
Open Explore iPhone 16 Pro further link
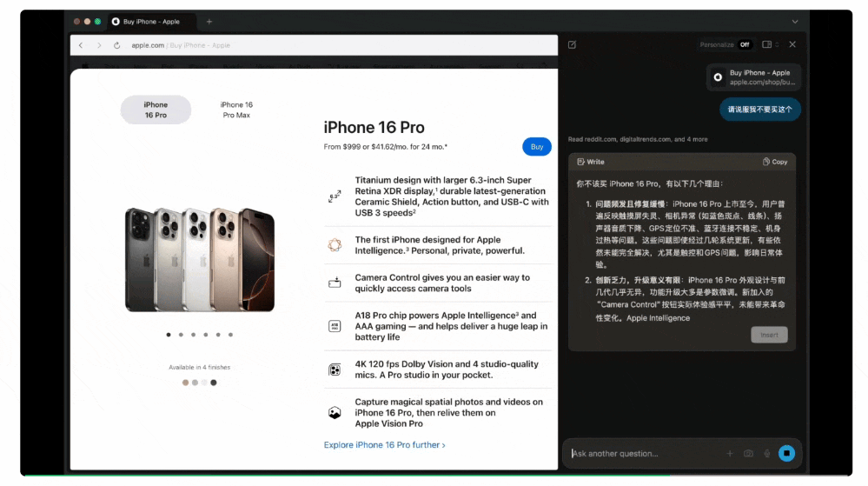[384, 445]
